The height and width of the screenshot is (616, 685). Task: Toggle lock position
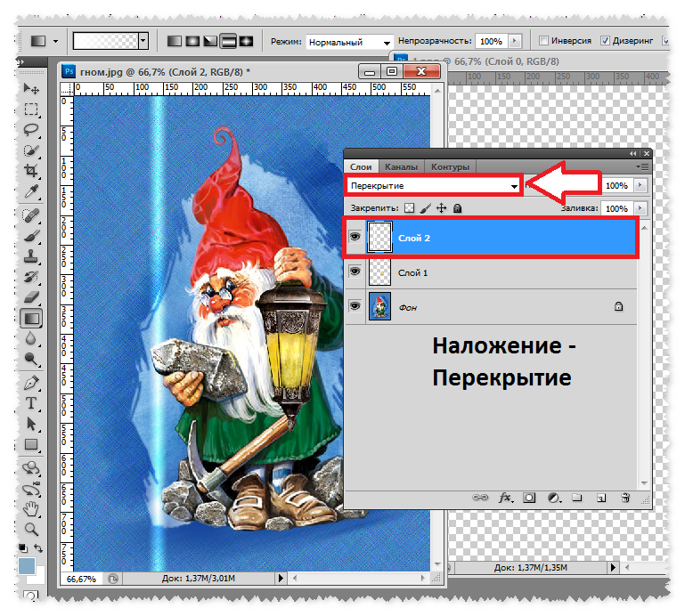coord(442,208)
